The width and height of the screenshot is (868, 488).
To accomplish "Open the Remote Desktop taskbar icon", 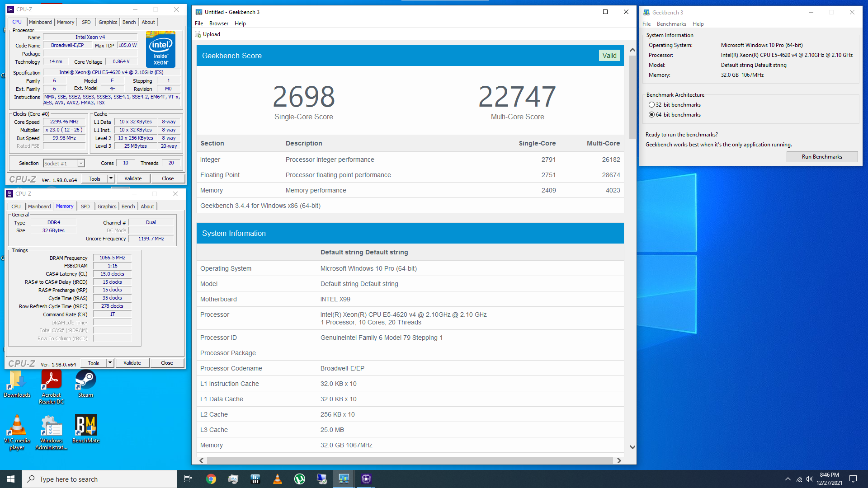I will click(322, 479).
